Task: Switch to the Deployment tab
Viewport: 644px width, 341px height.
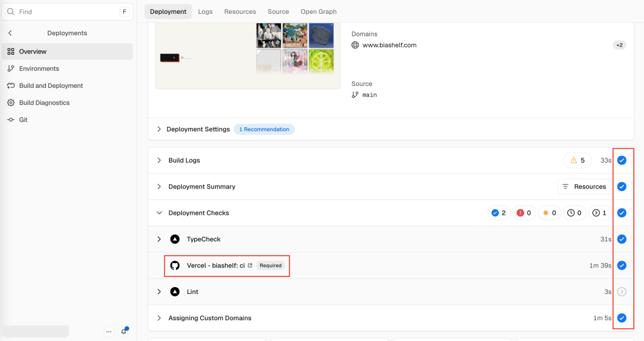Action: (x=168, y=11)
